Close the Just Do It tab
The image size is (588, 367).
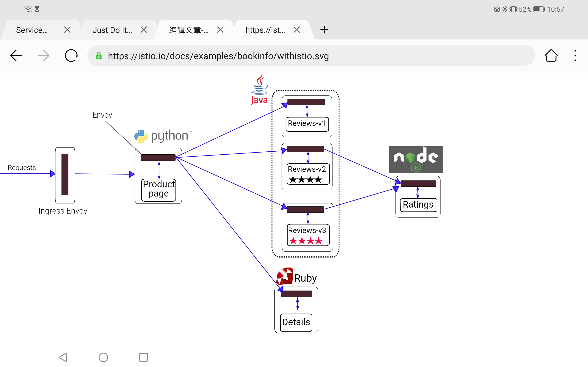pyautogui.click(x=144, y=30)
